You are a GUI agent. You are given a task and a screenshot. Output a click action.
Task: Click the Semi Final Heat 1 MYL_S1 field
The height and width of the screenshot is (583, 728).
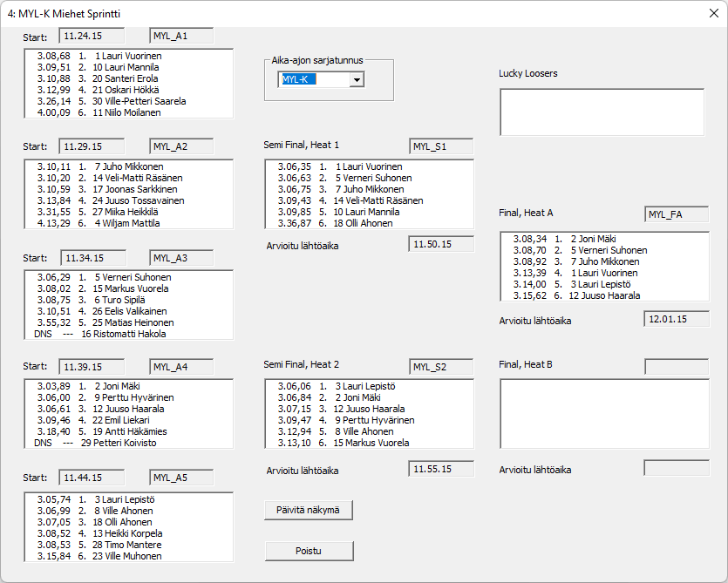441,146
